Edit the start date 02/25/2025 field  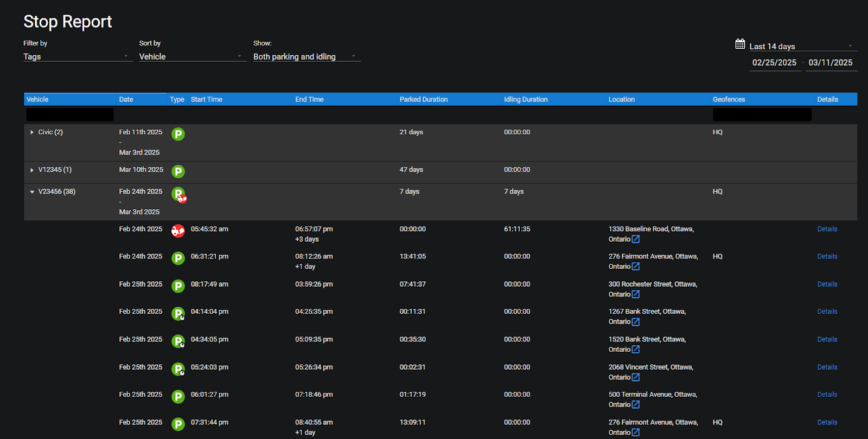(774, 63)
